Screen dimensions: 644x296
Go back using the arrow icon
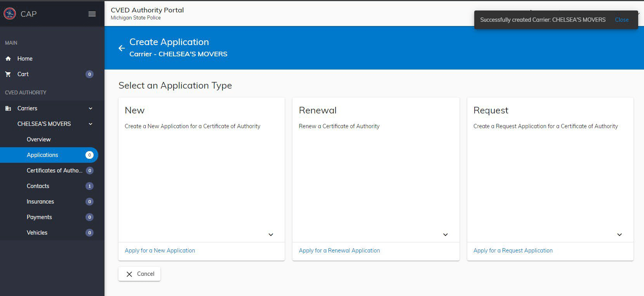122,48
